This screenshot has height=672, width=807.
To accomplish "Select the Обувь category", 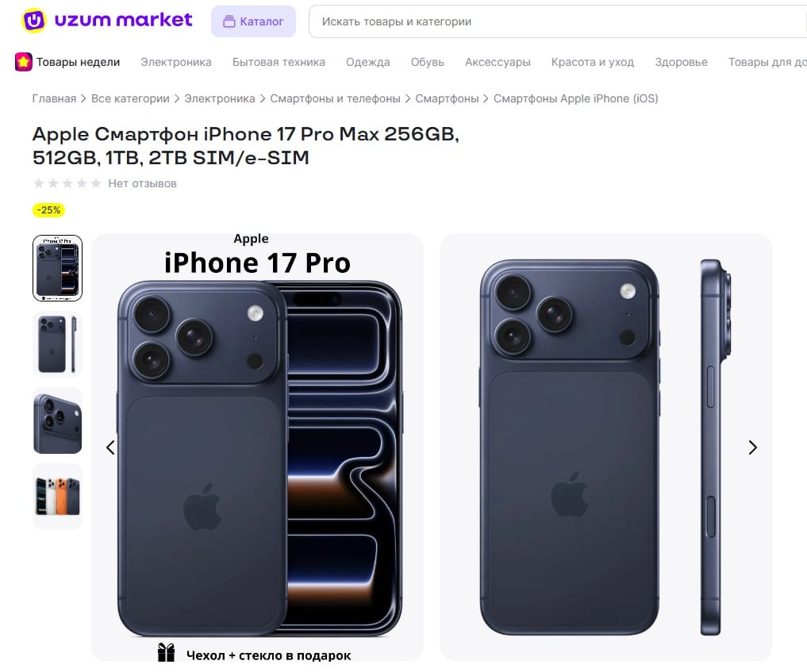I will (427, 62).
